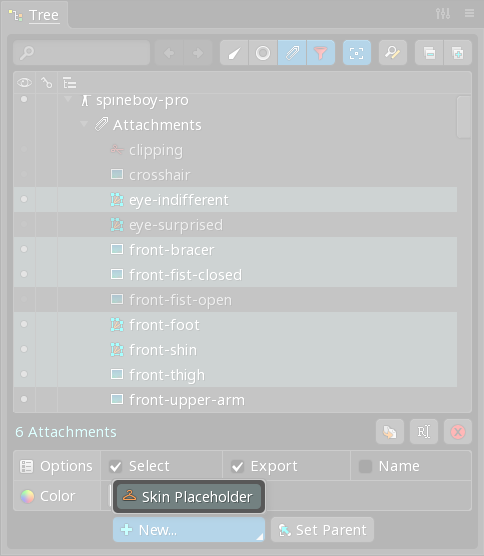Choose Skin Placeholder menu entry

click(x=189, y=497)
